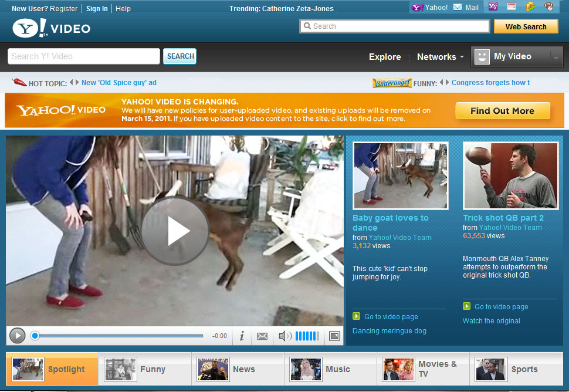Click Yahoo! Video Team under Baby goat
The image size is (569, 392).
pos(400,238)
